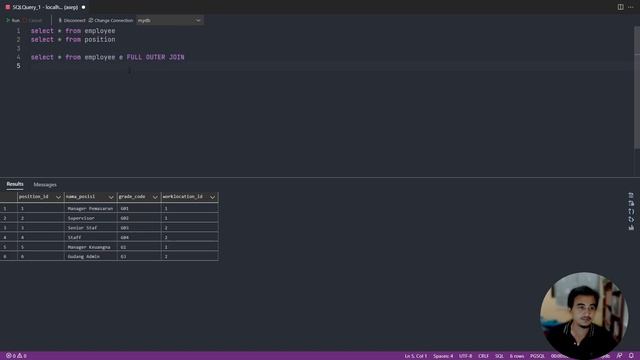
Task: Click Change Connection
Action: [x=111, y=20]
